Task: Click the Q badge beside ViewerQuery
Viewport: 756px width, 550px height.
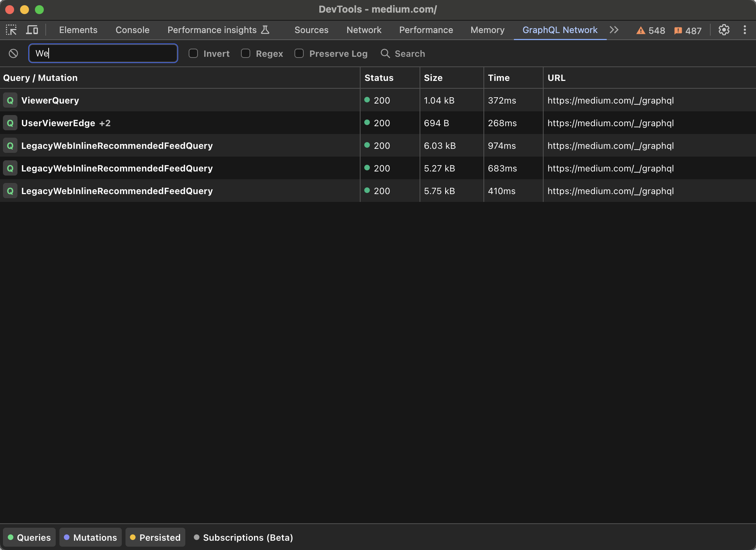Action: pyautogui.click(x=10, y=100)
